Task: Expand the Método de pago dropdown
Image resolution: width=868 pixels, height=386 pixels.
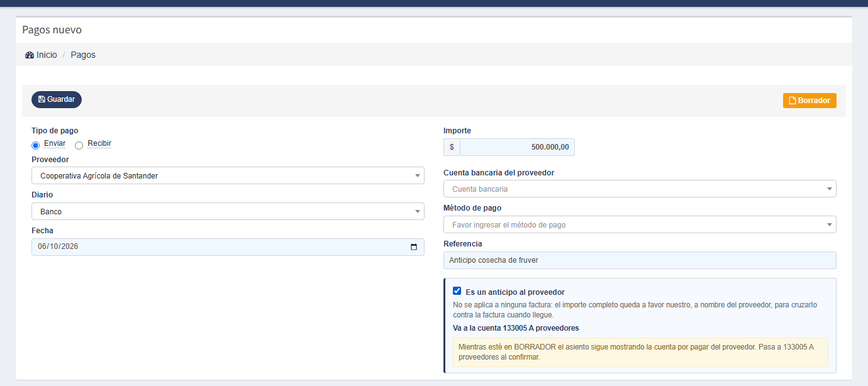Action: (x=640, y=224)
